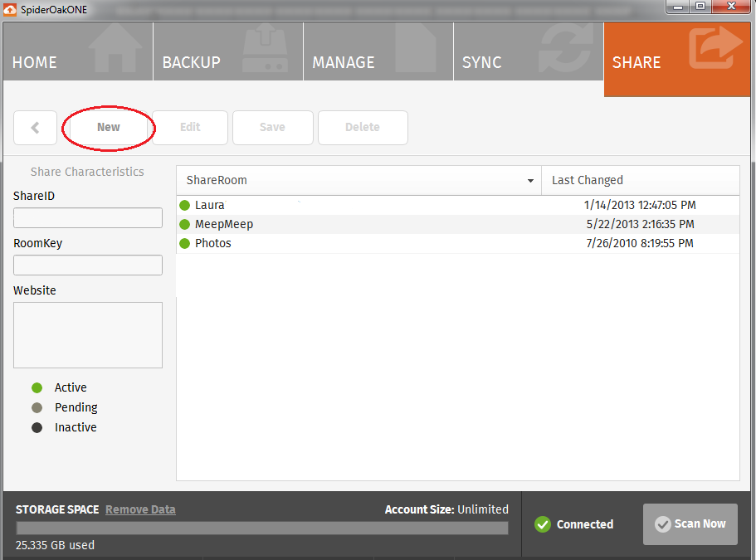Open the MANAGE tab

click(378, 51)
